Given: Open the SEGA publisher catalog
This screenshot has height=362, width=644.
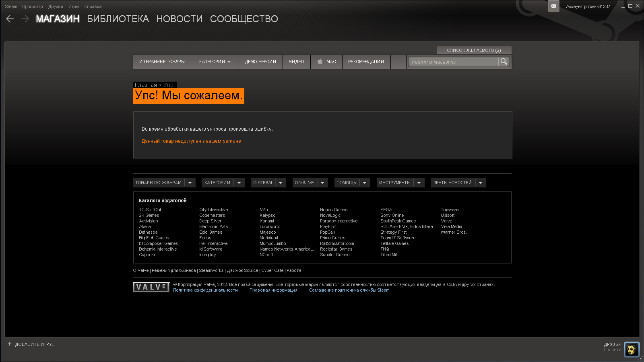Looking at the screenshot, I should point(386,210).
